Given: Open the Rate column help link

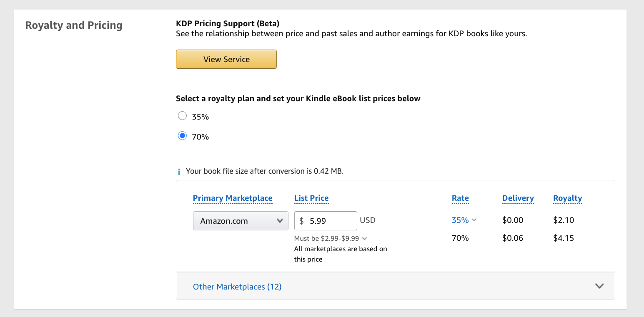Looking at the screenshot, I should [x=460, y=198].
